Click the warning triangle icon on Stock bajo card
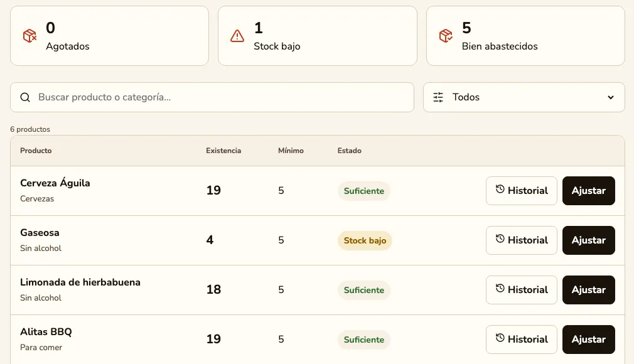This screenshot has width=634, height=364. [237, 36]
